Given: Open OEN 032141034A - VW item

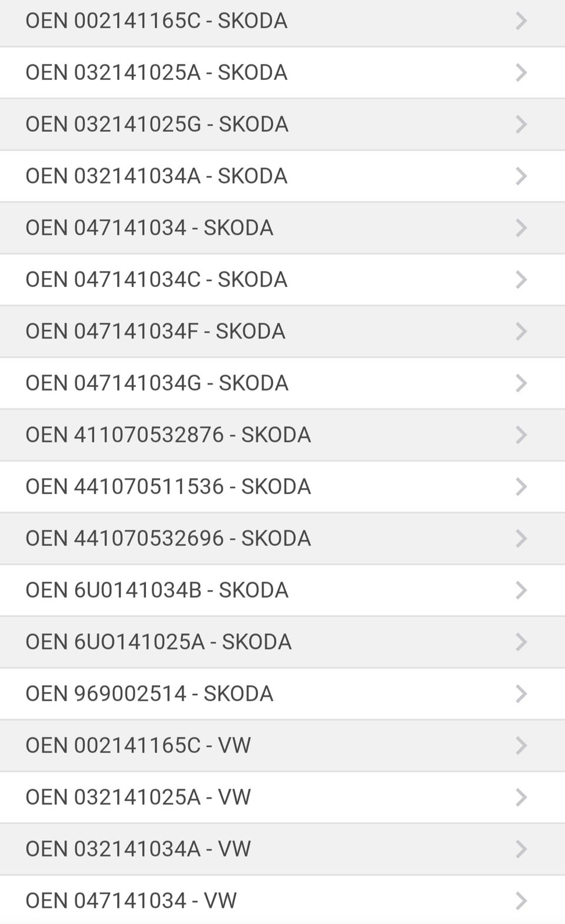Looking at the screenshot, I should click(x=138, y=849).
